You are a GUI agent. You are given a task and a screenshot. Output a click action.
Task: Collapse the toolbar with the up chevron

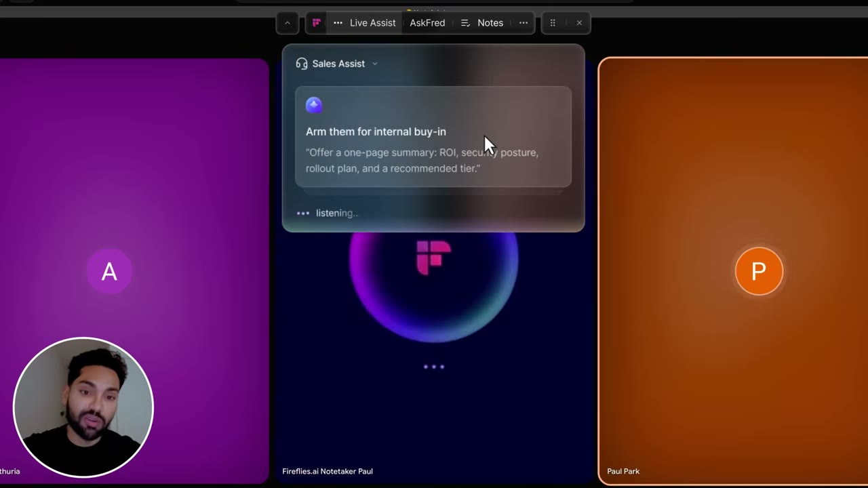pos(287,23)
